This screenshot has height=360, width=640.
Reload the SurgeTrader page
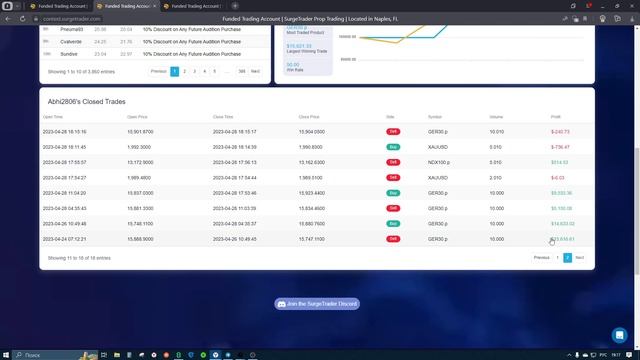(x=22, y=19)
